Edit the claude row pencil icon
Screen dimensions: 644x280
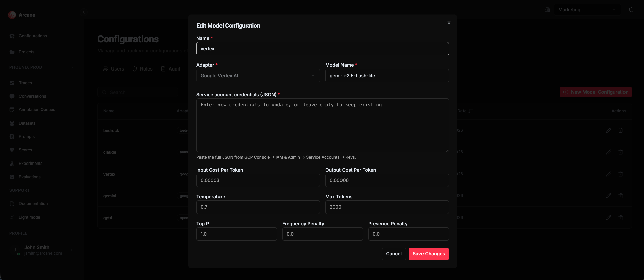pos(609,152)
